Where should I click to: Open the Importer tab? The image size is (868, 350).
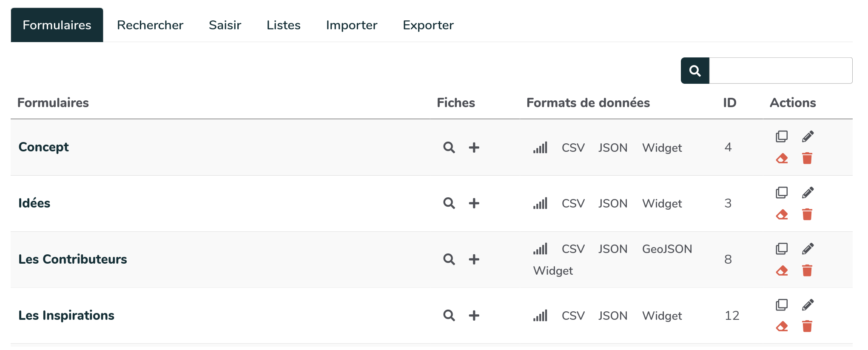[x=351, y=25]
